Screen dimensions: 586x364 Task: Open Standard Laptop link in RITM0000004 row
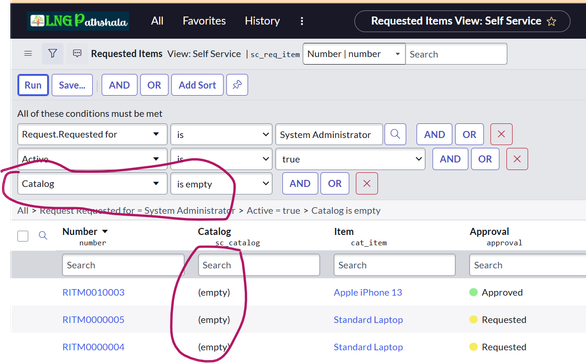click(368, 347)
